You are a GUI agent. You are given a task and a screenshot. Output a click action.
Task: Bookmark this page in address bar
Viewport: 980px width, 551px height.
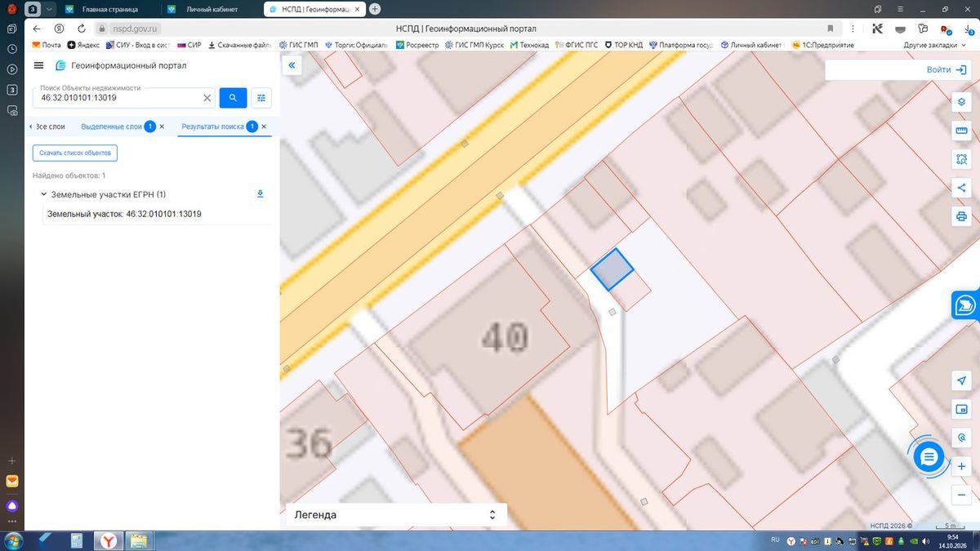831,28
